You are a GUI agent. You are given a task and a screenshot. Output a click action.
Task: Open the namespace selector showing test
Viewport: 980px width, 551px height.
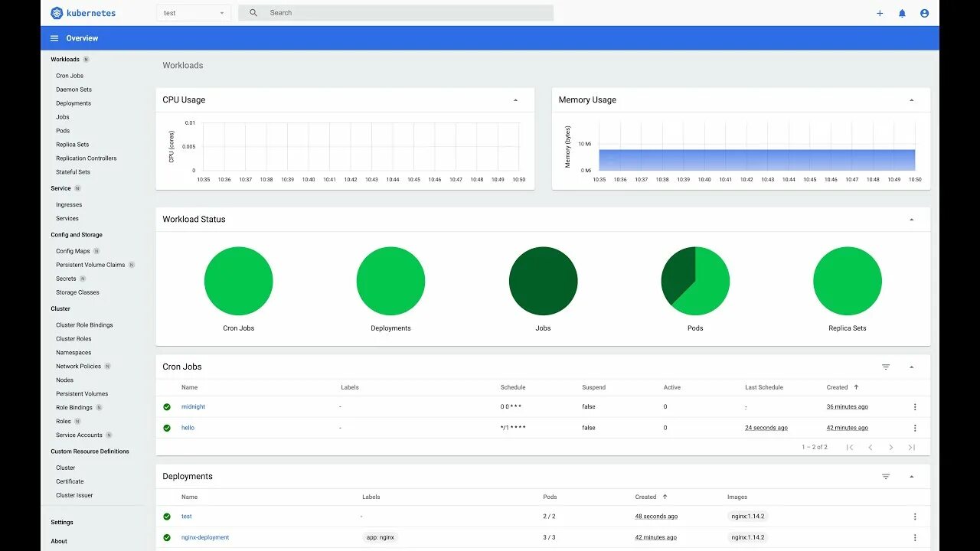pos(194,13)
